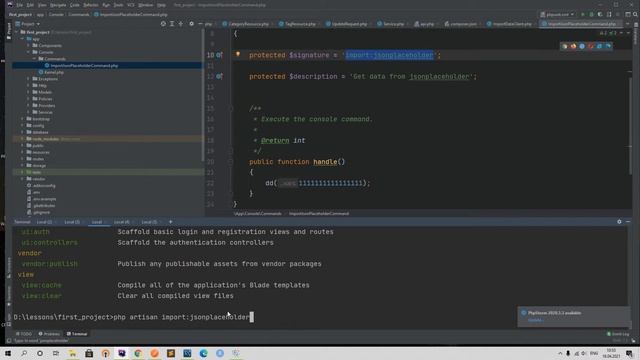Open the Window menu

(x=145, y=5)
